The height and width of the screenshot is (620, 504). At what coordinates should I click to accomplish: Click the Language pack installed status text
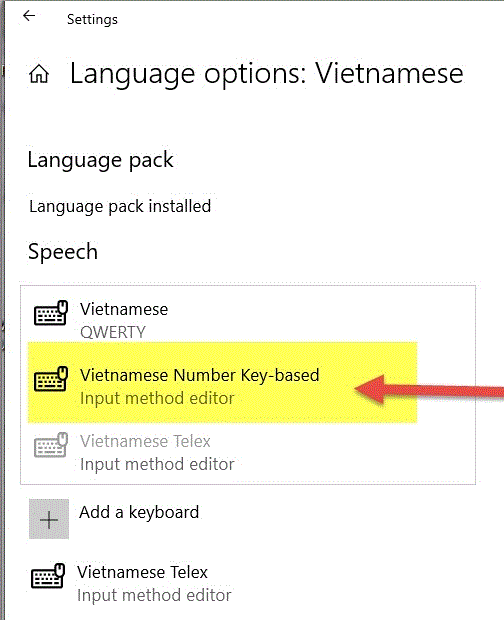tap(120, 206)
